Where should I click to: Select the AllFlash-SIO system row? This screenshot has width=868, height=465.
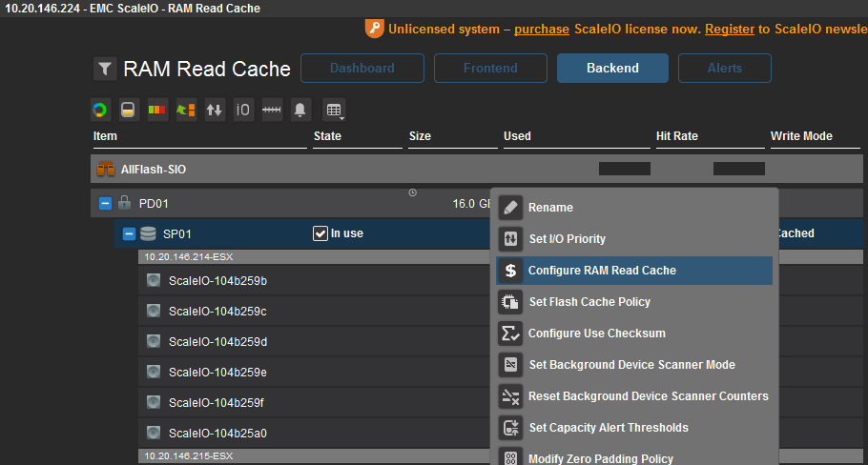tap(477, 170)
